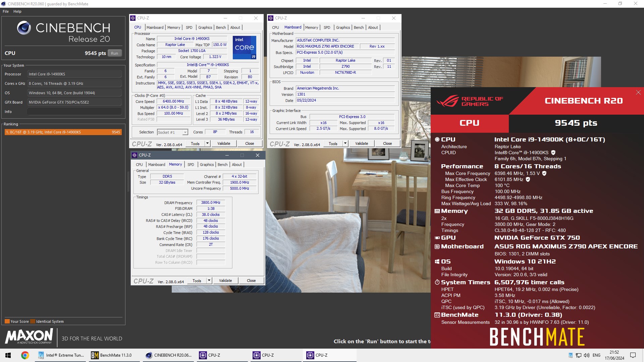Click the BenchMate section icon in result panel
Viewport: 644px width, 362px height.
click(437, 315)
